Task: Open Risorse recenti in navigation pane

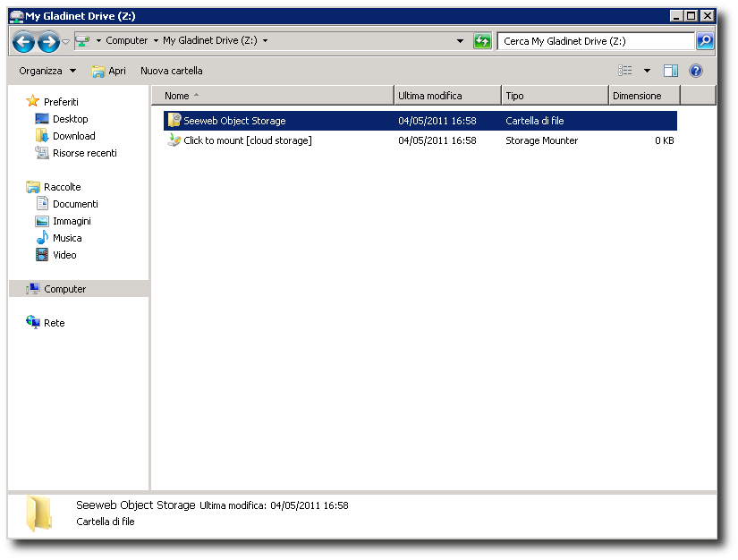Action: 85,153
